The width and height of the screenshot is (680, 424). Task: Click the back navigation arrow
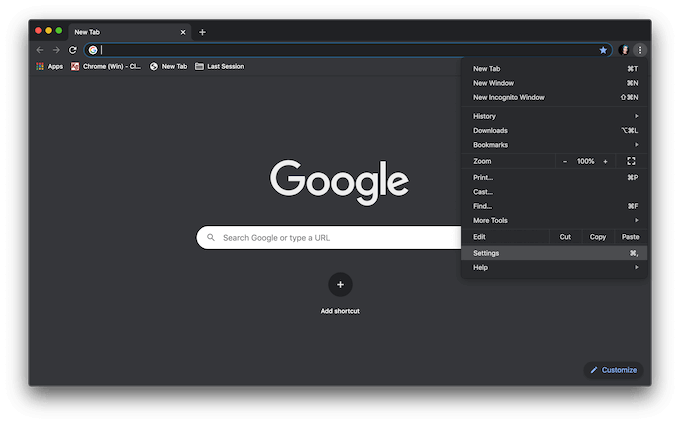pyautogui.click(x=40, y=50)
